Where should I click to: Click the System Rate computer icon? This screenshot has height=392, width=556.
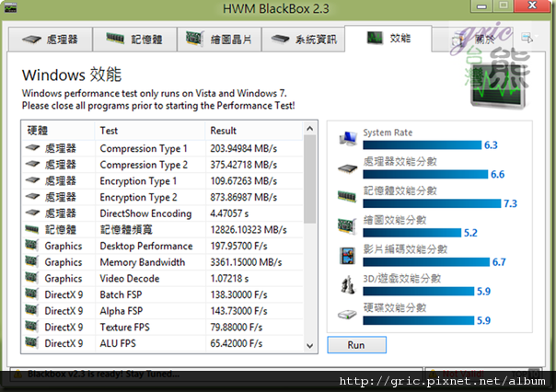pyautogui.click(x=348, y=139)
